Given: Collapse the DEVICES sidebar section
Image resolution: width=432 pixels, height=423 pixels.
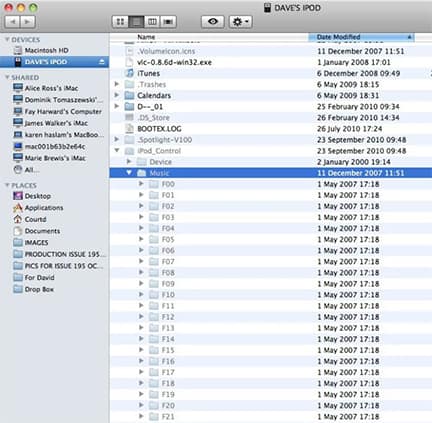Looking at the screenshot, I should [x=7, y=40].
